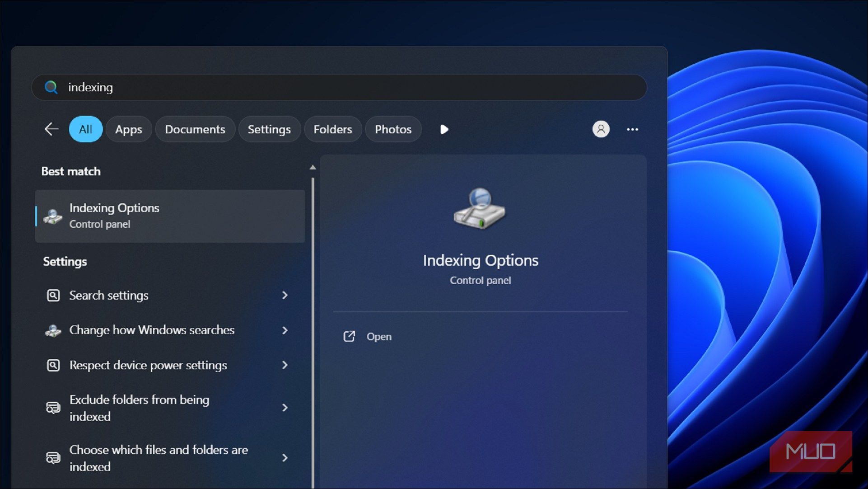Viewport: 868px width, 489px height.
Task: Switch to the Folders filter tab
Action: 333,129
